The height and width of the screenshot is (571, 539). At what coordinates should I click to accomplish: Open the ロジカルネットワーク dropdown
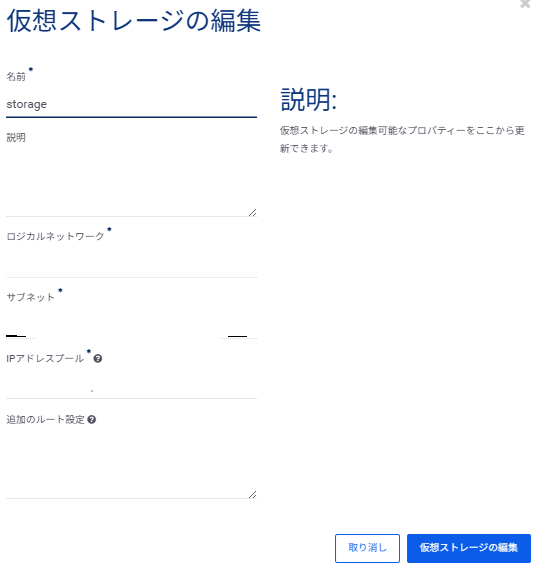pos(131,264)
